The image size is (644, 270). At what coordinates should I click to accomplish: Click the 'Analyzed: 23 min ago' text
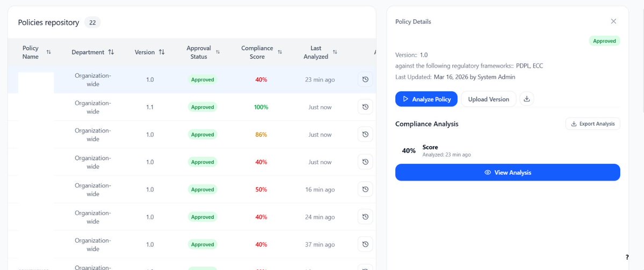click(446, 155)
